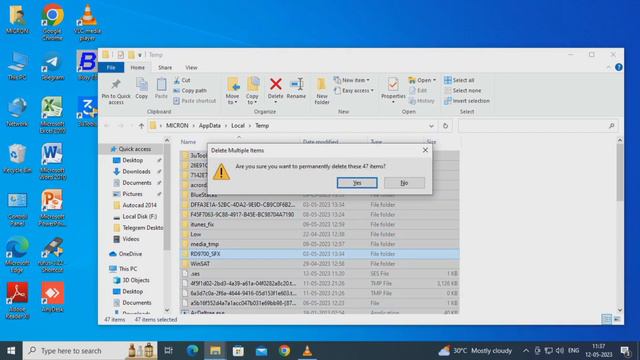
Task: Select Autocad 2014 in navigation pane
Action: tap(139, 205)
